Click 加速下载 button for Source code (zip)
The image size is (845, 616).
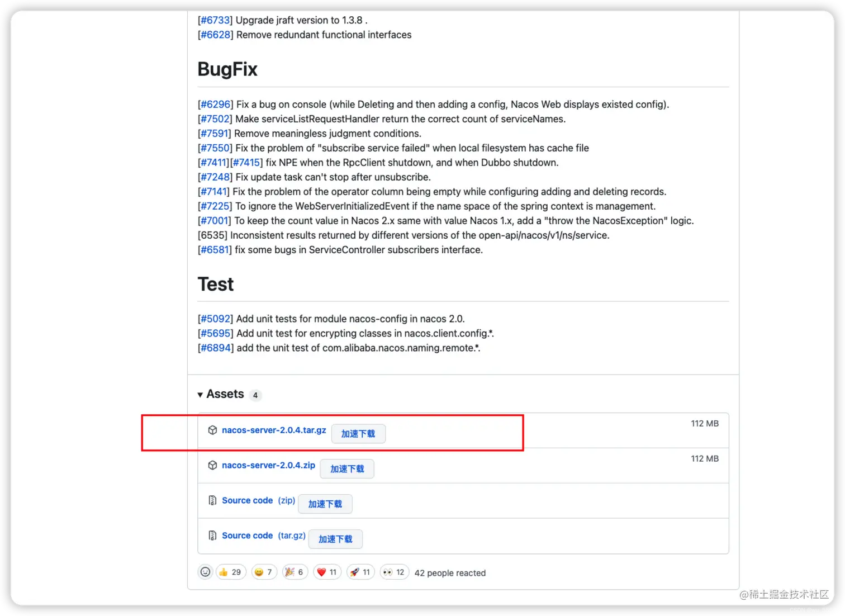[x=325, y=504]
